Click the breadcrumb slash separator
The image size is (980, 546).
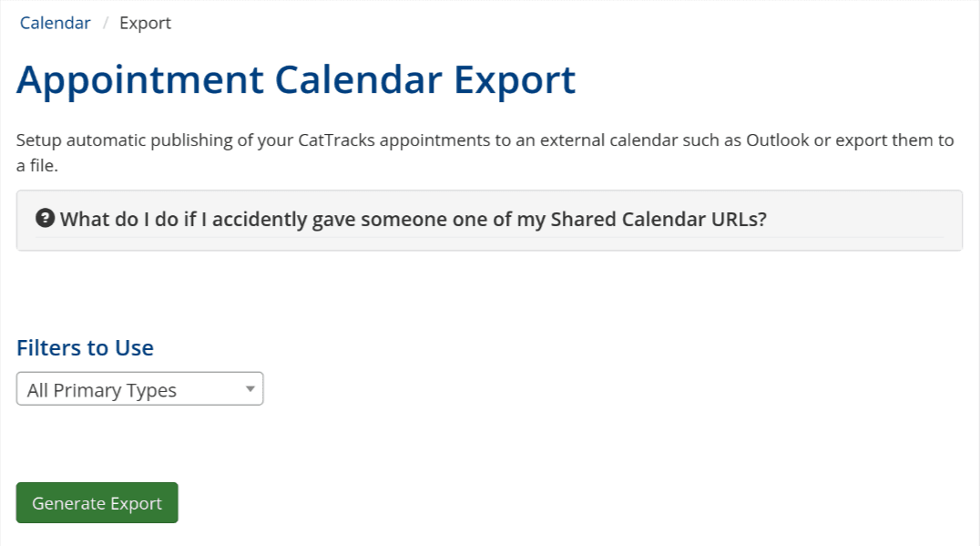[106, 23]
